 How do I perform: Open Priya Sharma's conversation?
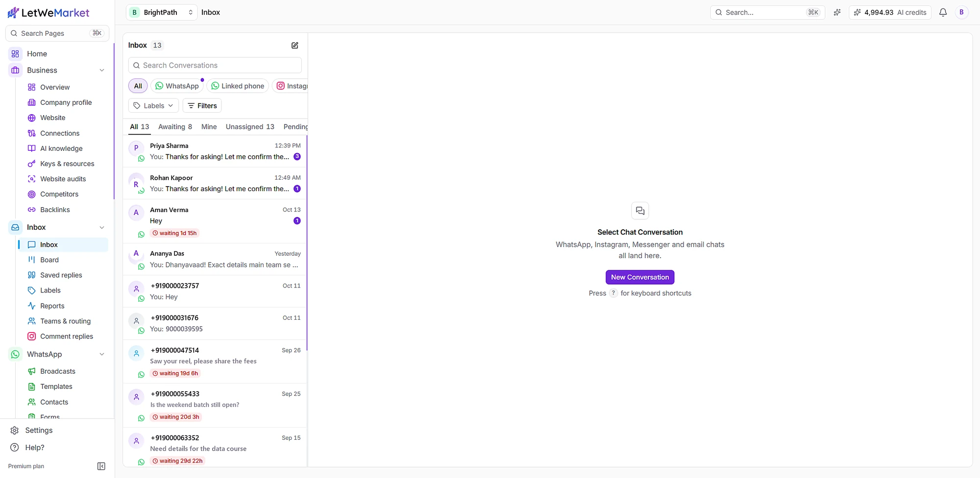point(215,151)
